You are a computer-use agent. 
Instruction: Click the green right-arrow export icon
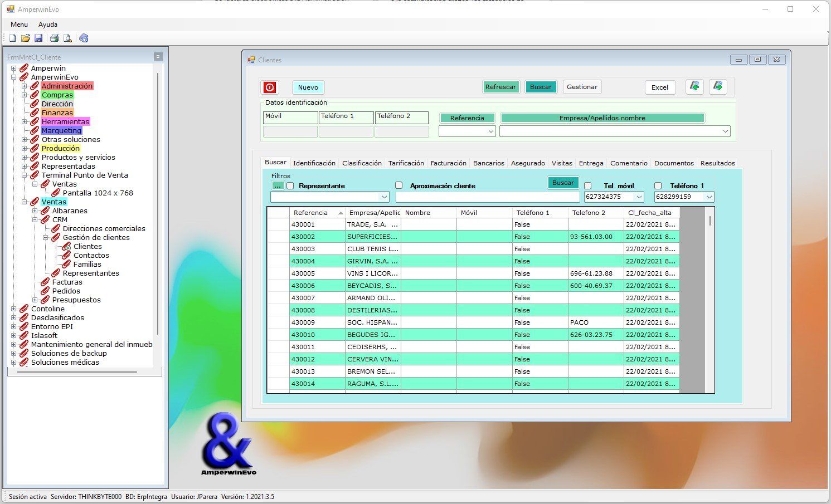point(718,86)
